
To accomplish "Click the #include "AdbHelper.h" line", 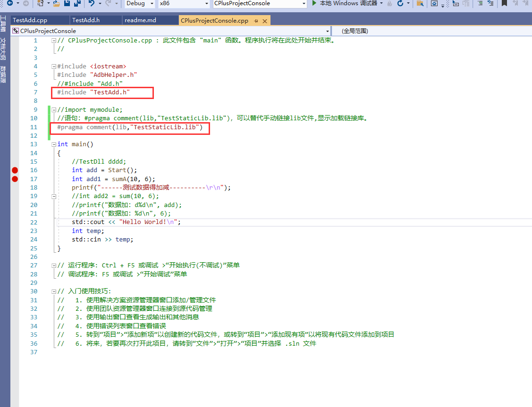I will click(97, 75).
